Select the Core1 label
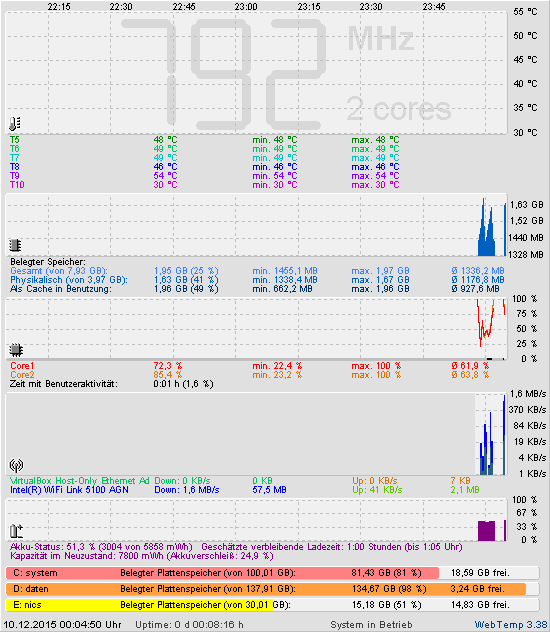 coord(22,366)
